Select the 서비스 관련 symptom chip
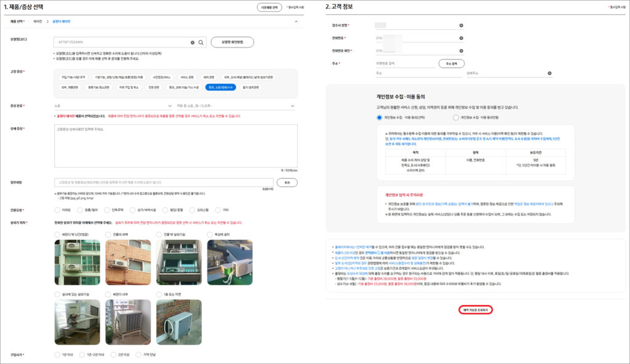Image resolution: width=630 pixels, height=364 pixels. click(188, 77)
